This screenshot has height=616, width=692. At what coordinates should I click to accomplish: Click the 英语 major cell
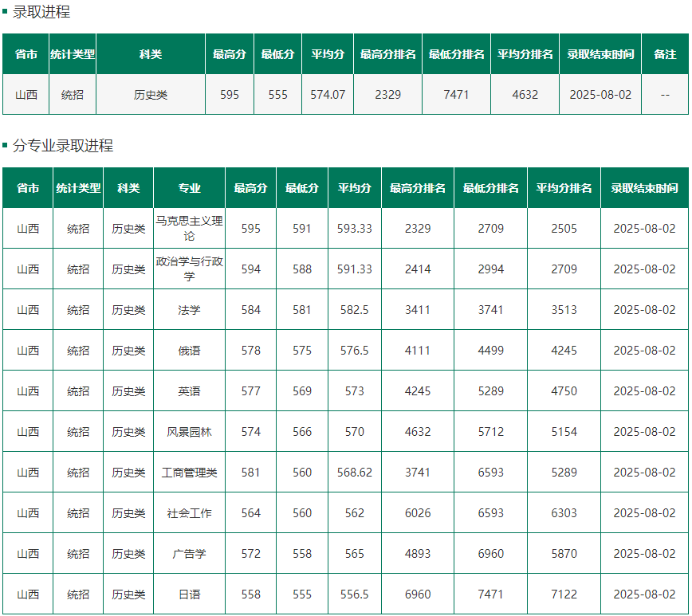(x=189, y=391)
